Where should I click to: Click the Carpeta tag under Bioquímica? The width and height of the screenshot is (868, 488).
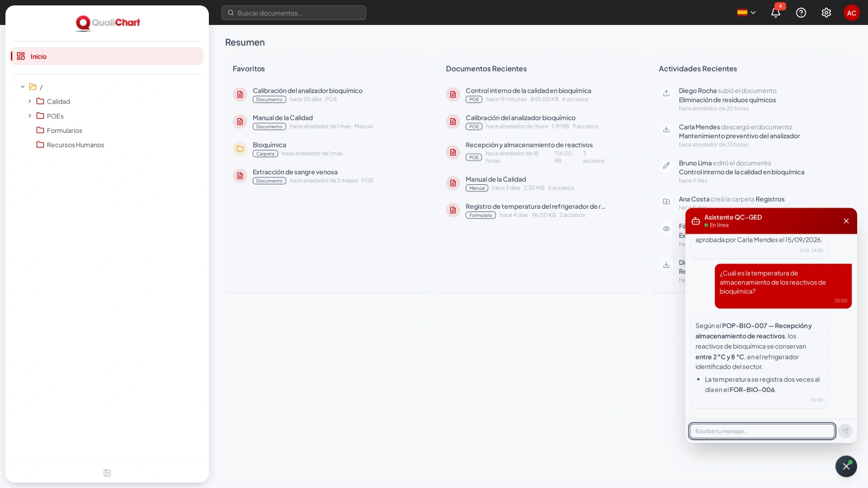tap(265, 154)
